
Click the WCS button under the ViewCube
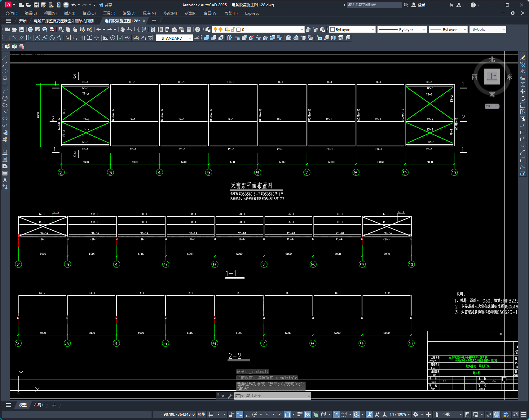click(492, 106)
